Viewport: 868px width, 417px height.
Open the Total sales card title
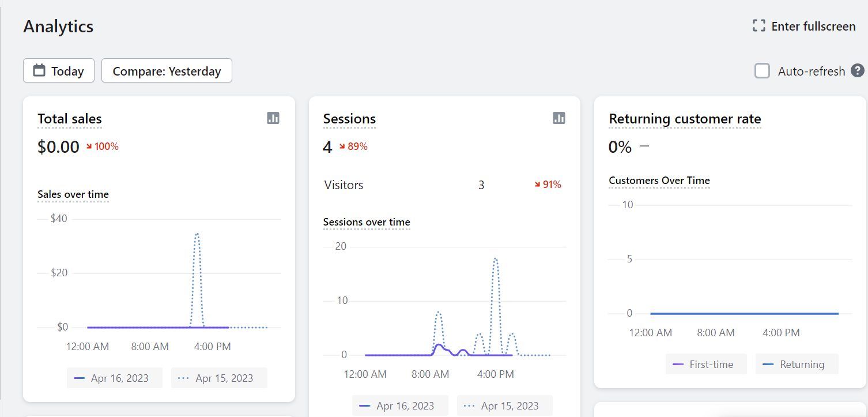tap(70, 119)
